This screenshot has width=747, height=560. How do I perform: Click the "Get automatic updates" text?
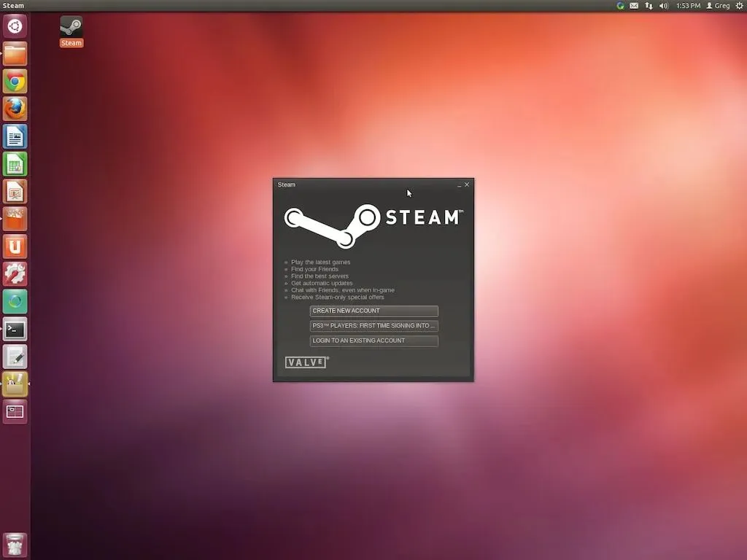pos(322,284)
